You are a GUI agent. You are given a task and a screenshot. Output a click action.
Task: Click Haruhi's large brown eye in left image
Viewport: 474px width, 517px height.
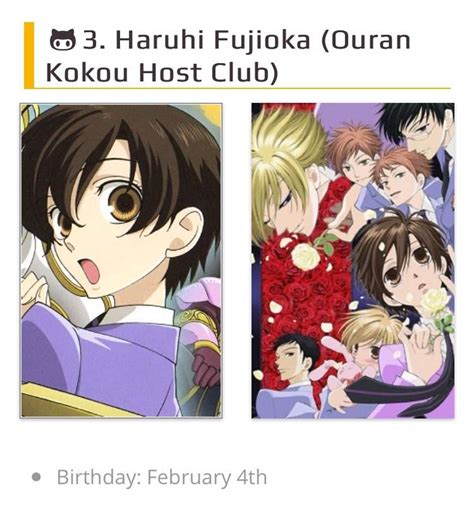coord(124,202)
